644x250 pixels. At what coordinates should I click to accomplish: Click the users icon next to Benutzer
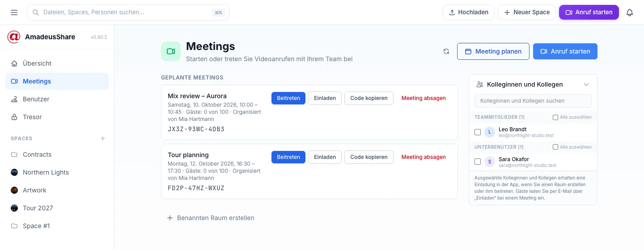[14, 99]
